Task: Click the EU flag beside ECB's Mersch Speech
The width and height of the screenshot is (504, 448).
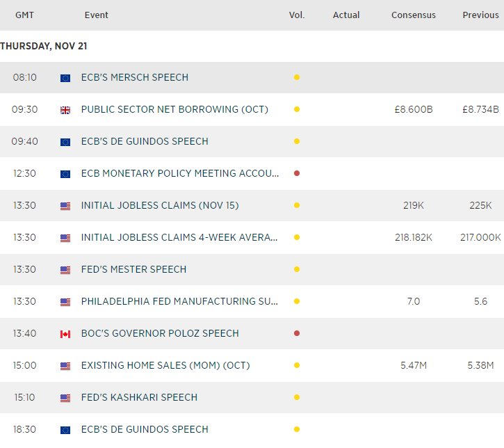Action: pos(65,78)
